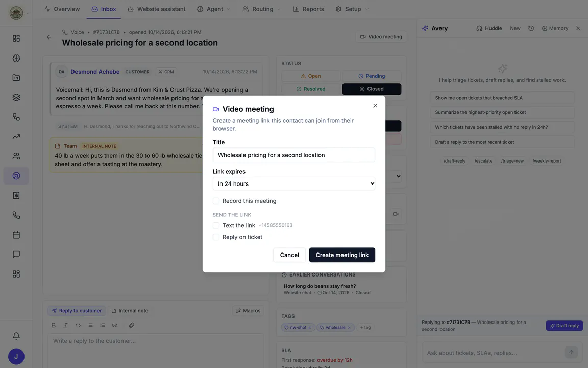The image size is (588, 368).
Task: Switch to Reply to customer tab
Action: click(x=77, y=311)
